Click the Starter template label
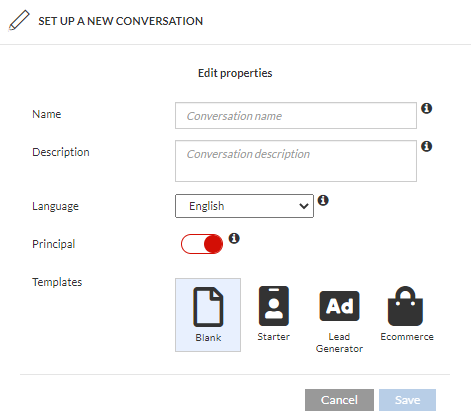 (x=274, y=337)
